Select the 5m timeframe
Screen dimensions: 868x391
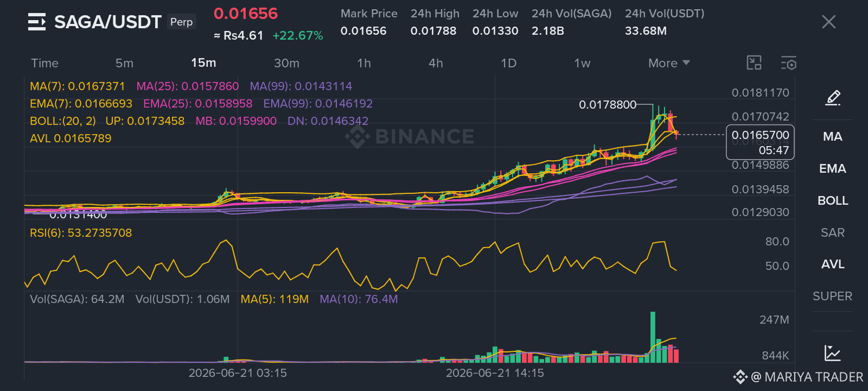(x=124, y=63)
